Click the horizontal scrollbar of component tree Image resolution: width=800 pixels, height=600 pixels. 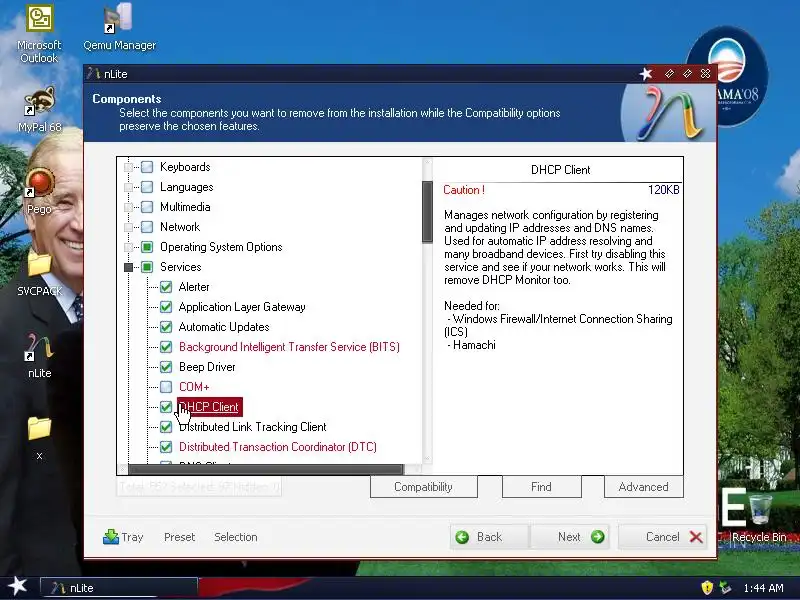tap(265, 468)
